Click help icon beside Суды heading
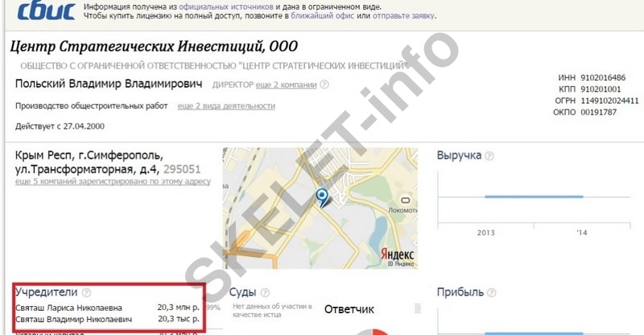The width and height of the screenshot is (644, 335). (266, 292)
